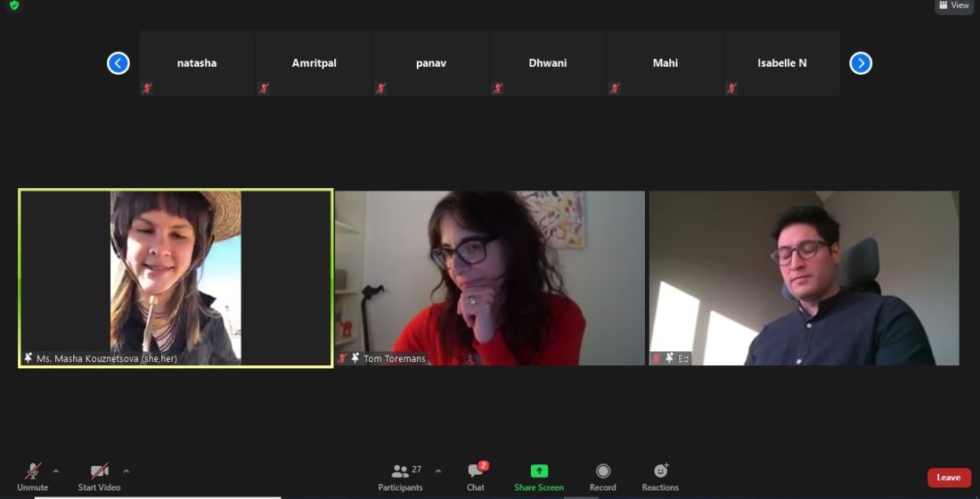Click panav's muted microphone icon
Screen dimensions: 980x499
(x=380, y=88)
